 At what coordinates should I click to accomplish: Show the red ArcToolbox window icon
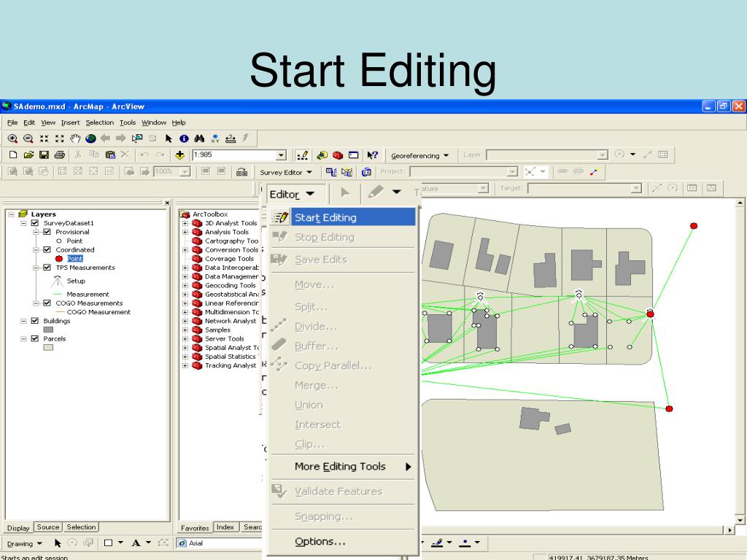[x=338, y=155]
